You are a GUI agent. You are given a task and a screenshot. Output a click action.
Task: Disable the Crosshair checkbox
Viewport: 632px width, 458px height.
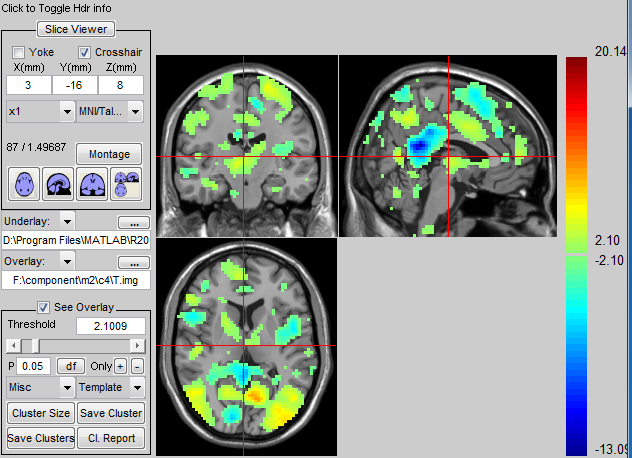pos(84,52)
